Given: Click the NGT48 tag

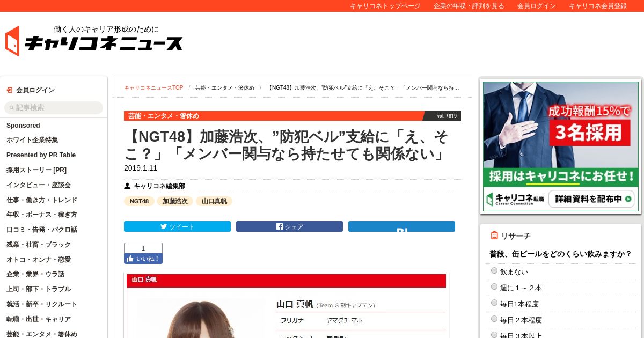Looking at the screenshot, I should [139, 201].
